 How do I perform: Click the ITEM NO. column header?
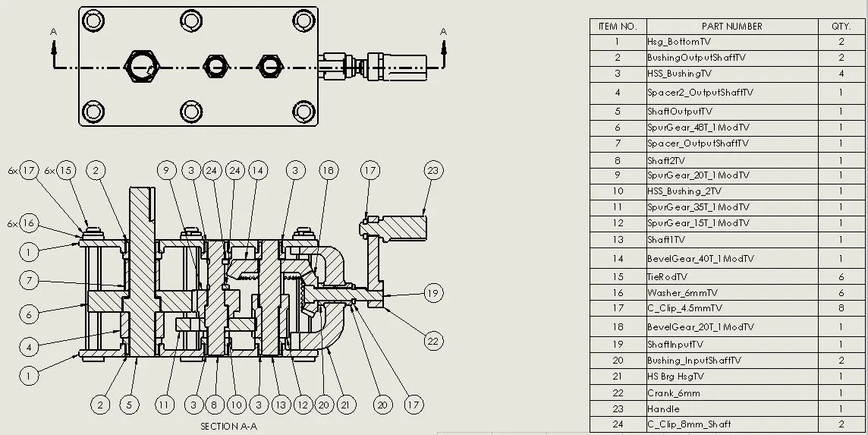(x=618, y=27)
